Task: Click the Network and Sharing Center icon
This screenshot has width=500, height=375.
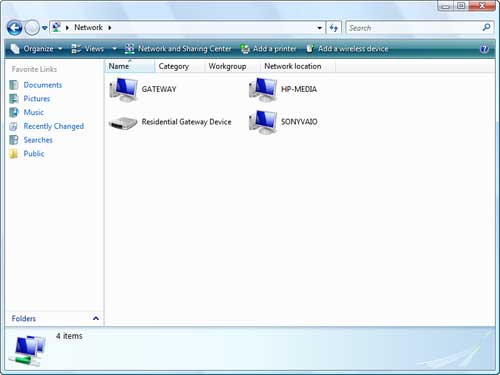Action: tap(129, 49)
